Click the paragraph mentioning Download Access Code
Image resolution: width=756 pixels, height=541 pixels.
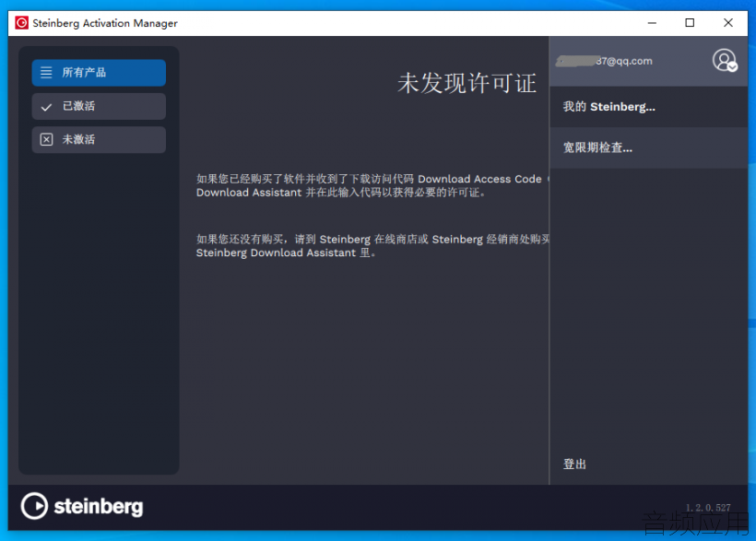[372, 185]
